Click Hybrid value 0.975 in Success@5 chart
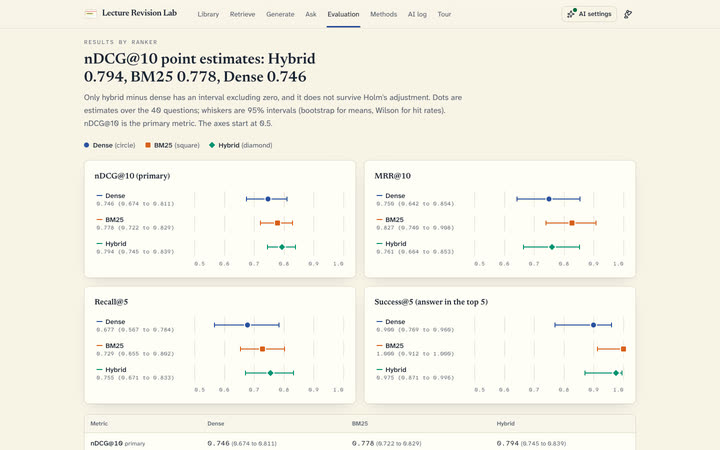The height and width of the screenshot is (450, 720). (x=385, y=377)
